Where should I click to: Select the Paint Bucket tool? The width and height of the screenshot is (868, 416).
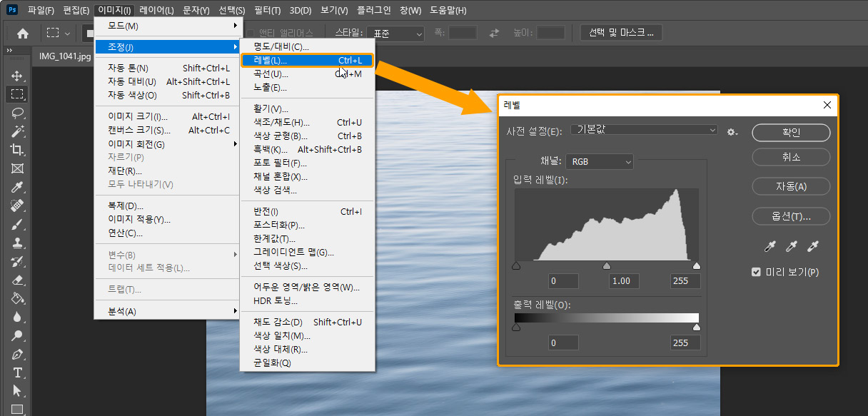tap(17, 298)
